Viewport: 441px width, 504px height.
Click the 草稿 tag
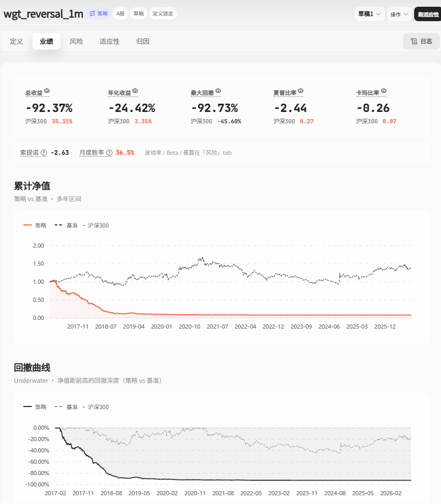pyautogui.click(x=139, y=13)
